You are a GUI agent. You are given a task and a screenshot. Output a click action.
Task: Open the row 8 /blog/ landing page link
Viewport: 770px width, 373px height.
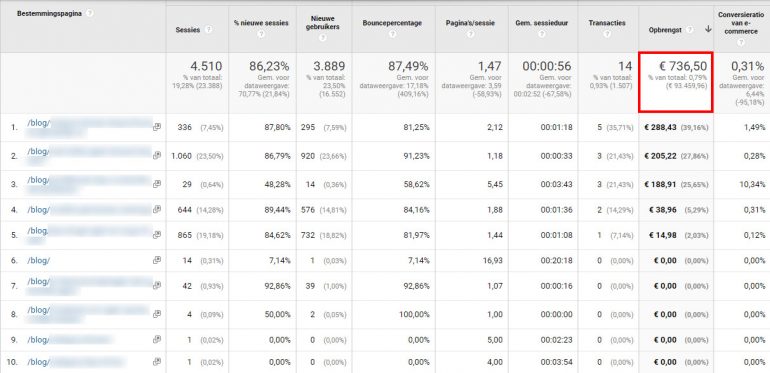click(38, 310)
